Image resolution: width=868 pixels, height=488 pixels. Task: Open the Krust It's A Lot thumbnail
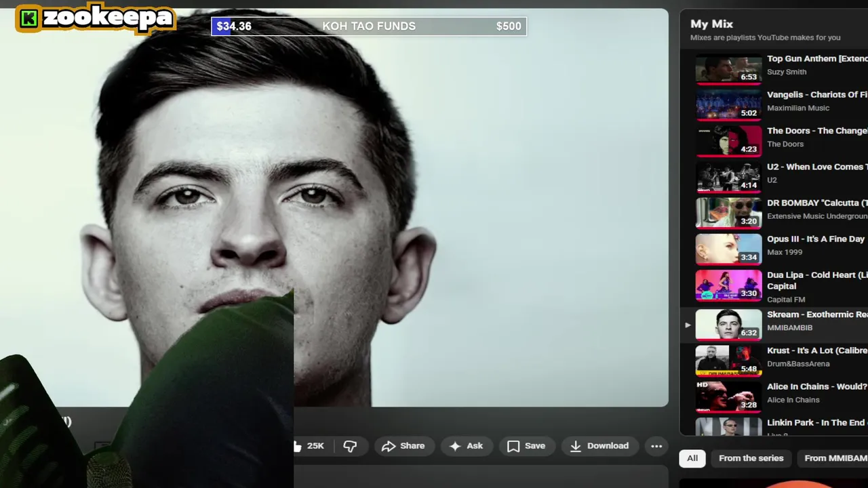coord(729,360)
